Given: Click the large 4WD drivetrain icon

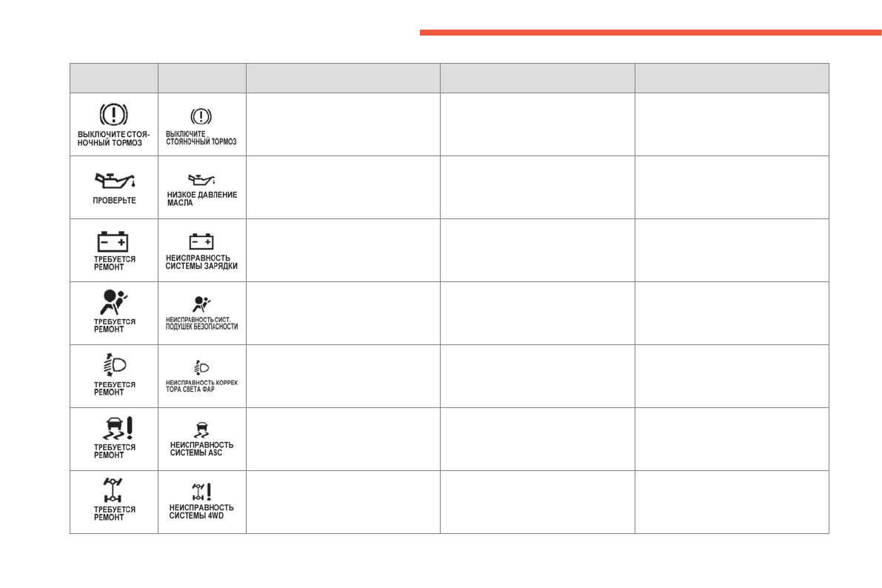Looking at the screenshot, I should pos(113,490).
